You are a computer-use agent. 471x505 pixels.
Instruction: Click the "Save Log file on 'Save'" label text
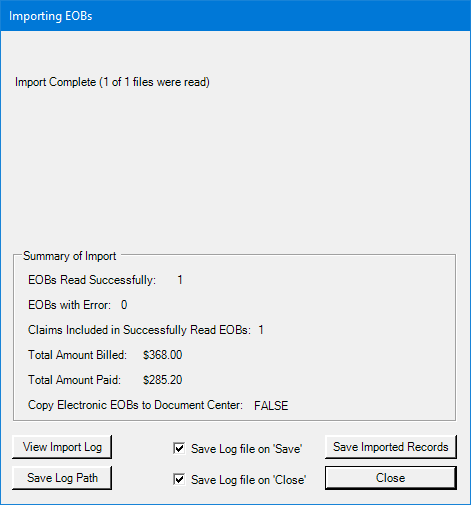click(247, 449)
